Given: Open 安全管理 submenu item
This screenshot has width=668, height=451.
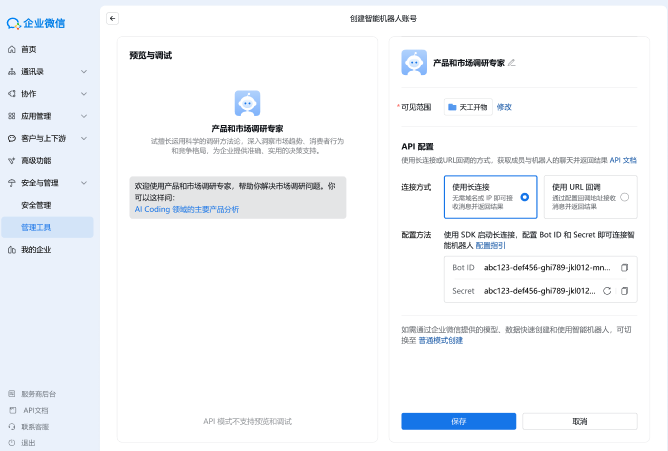Looking at the screenshot, I should pos(36,205).
